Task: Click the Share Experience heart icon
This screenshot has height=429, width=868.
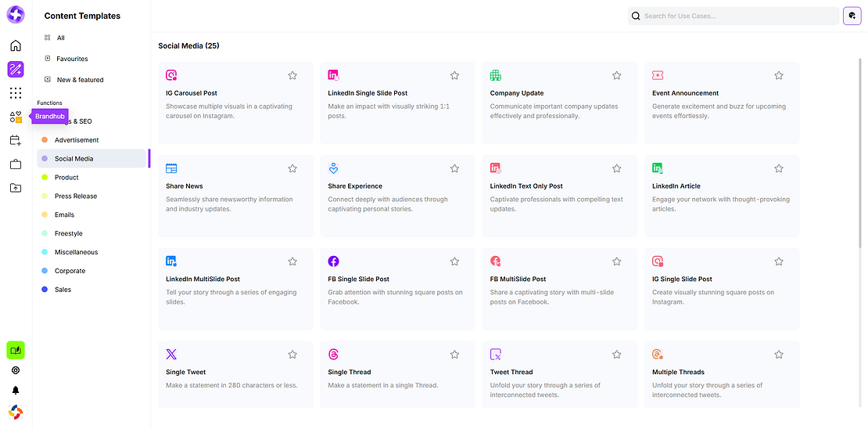Action: [333, 168]
